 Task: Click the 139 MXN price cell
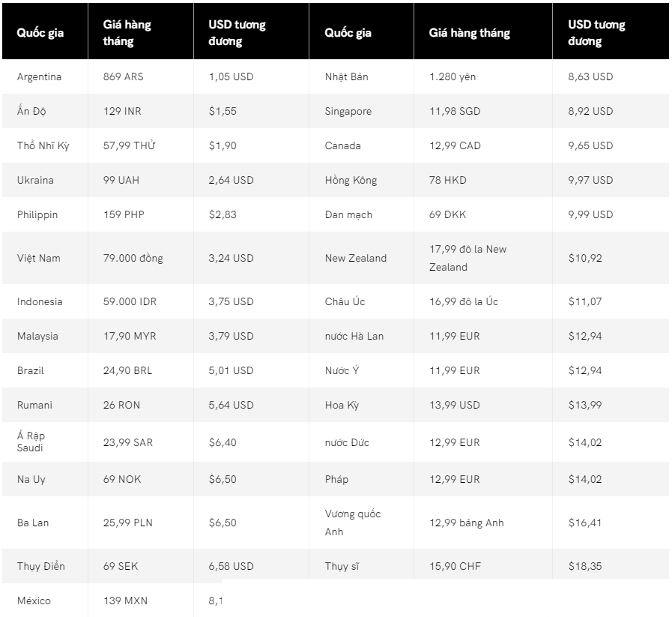tap(124, 601)
